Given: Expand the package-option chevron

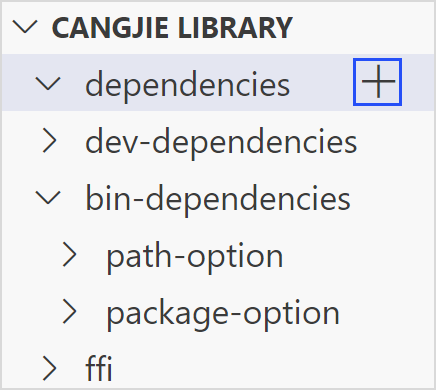Looking at the screenshot, I should 70,312.
